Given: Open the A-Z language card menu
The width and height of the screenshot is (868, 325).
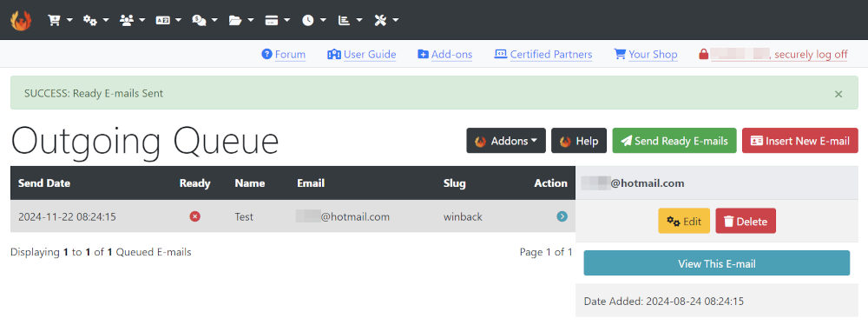Looking at the screenshot, I should [x=168, y=21].
